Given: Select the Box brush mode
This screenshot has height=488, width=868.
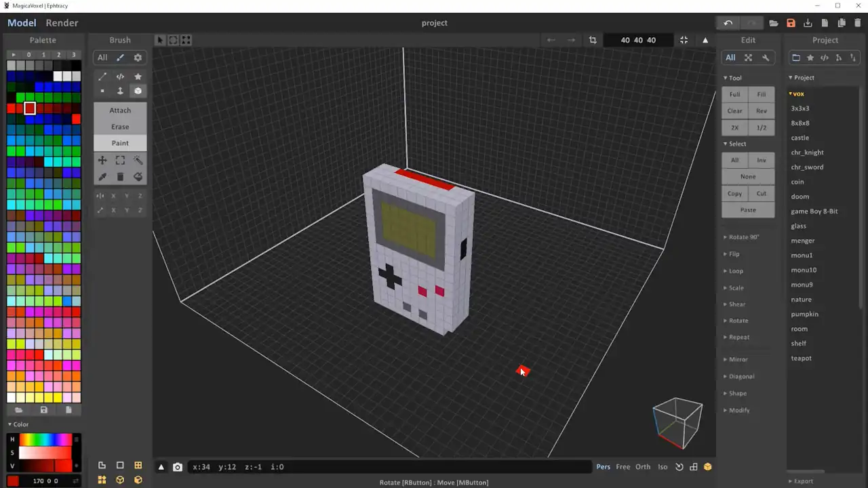Looking at the screenshot, I should tap(138, 91).
